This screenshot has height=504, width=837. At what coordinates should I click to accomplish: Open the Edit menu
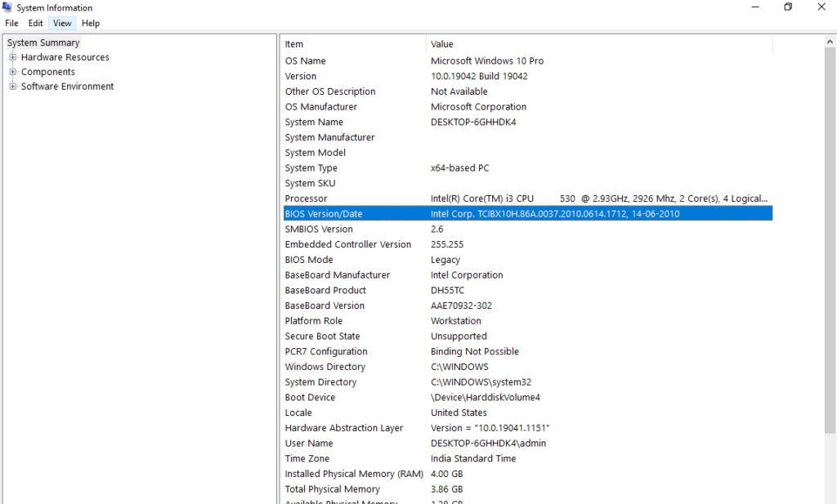(36, 24)
